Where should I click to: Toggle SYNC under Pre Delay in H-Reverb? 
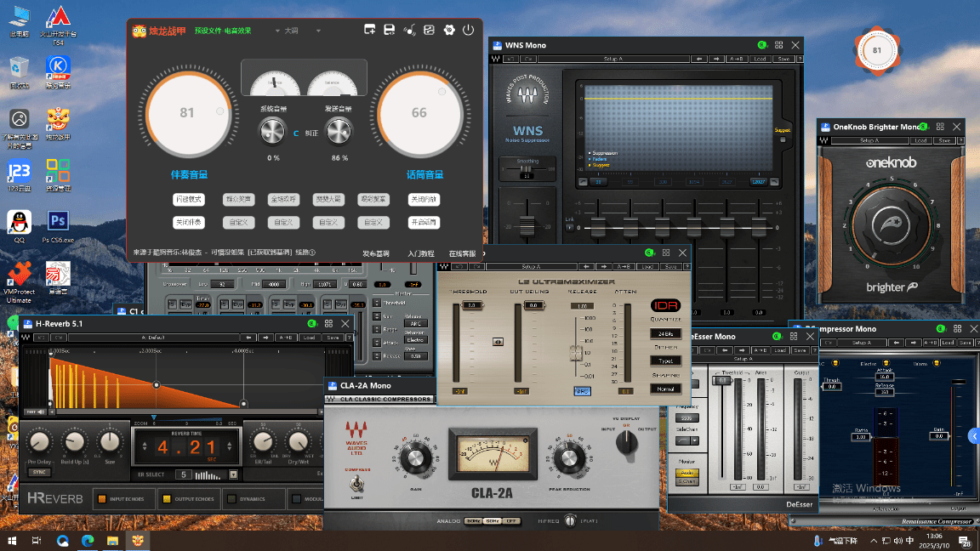(39, 472)
